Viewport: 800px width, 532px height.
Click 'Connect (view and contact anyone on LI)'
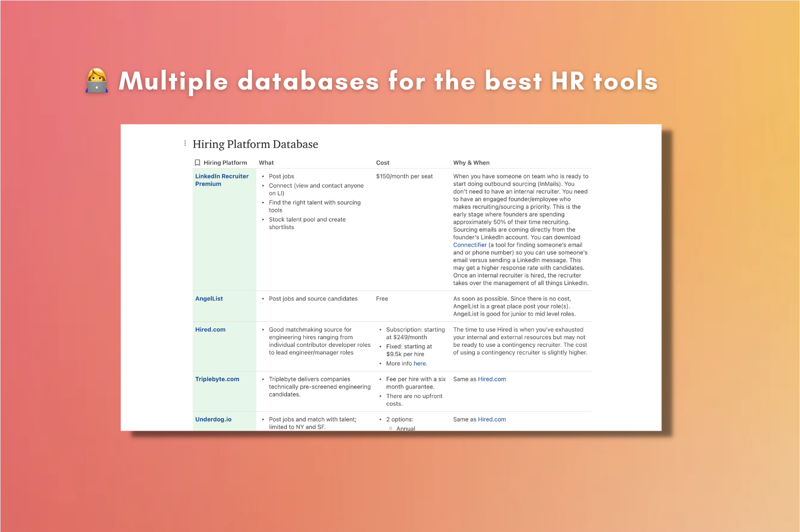click(x=316, y=190)
